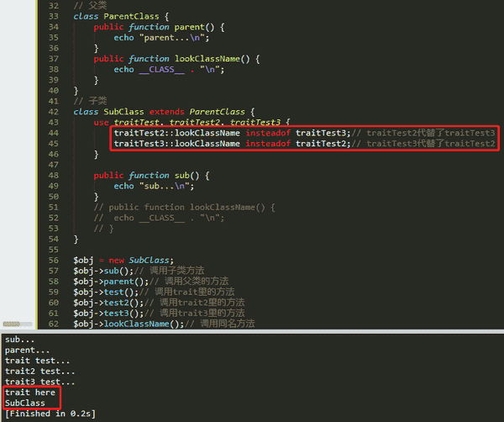The width and height of the screenshot is (504, 422).
Task: Click 'lookClassName()' in the line 37 function definition
Action: (x=213, y=59)
